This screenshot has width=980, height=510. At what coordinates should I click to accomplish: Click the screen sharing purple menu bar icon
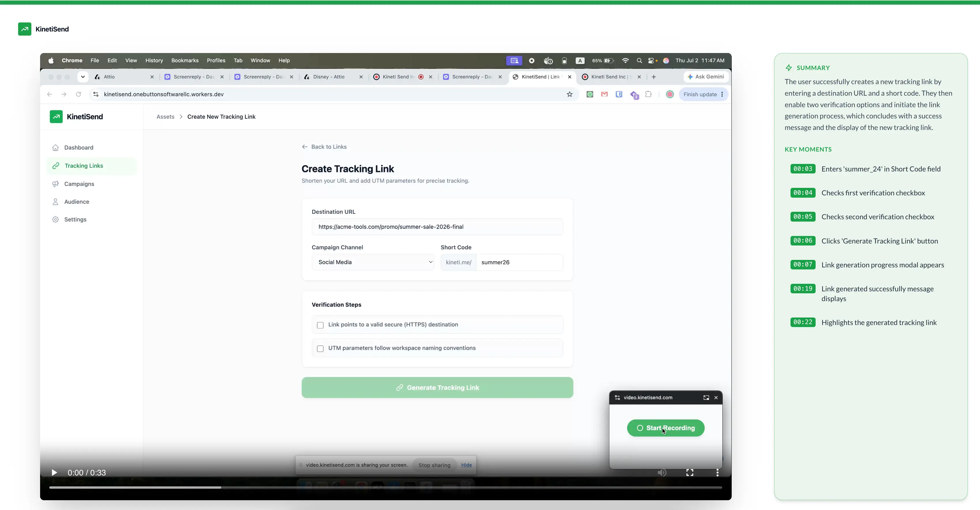tap(514, 61)
